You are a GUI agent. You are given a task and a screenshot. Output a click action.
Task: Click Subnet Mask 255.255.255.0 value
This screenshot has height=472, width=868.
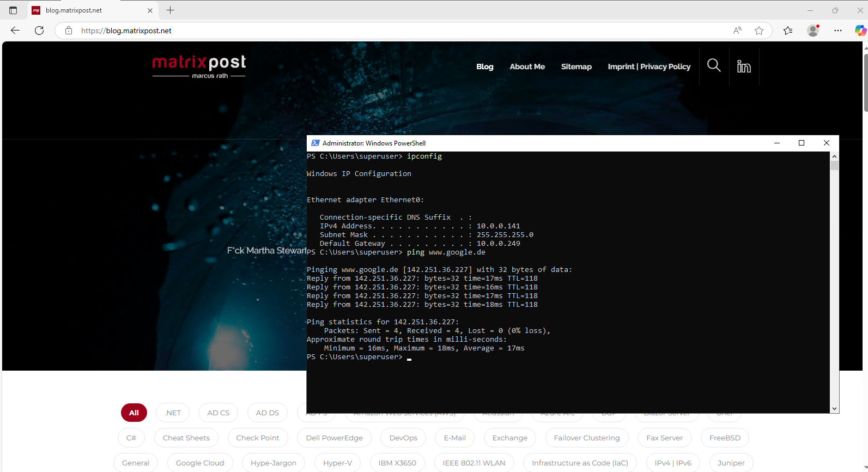point(505,235)
